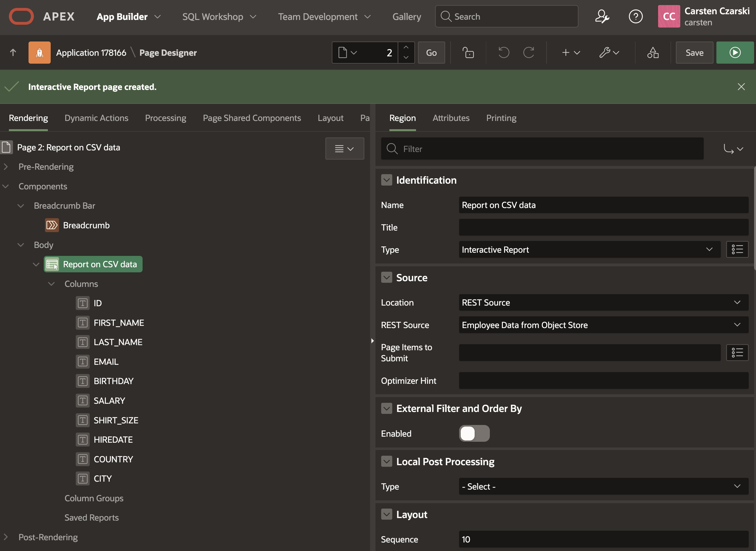Image resolution: width=756 pixels, height=551 pixels.
Task: Collapse the Identification section checkbox
Action: tap(386, 180)
